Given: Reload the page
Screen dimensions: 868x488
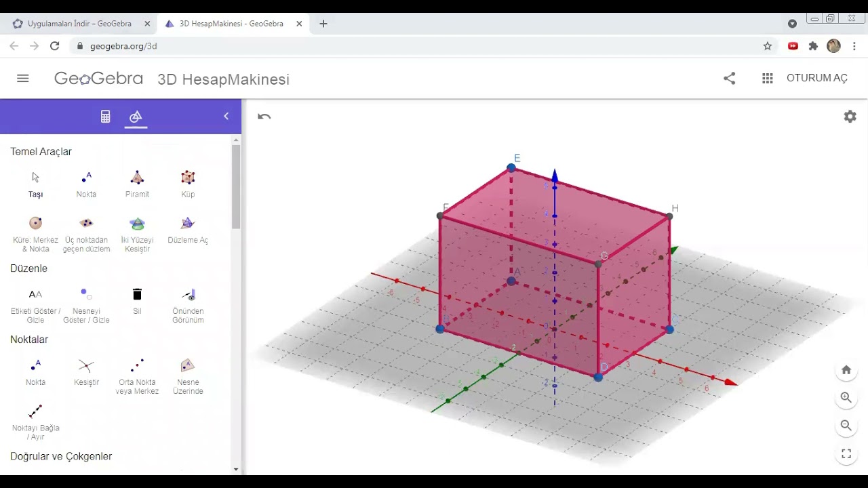Looking at the screenshot, I should click(55, 46).
